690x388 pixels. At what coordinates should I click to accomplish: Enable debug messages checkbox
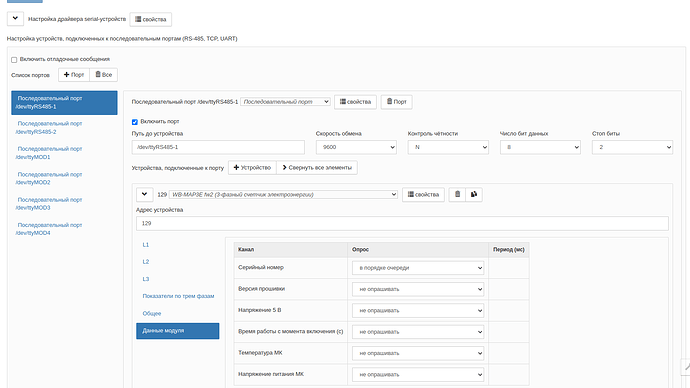14,60
